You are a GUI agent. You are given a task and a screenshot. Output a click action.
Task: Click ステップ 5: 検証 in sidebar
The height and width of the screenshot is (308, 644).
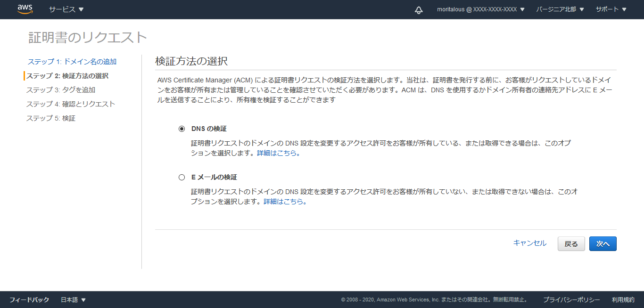51,118
